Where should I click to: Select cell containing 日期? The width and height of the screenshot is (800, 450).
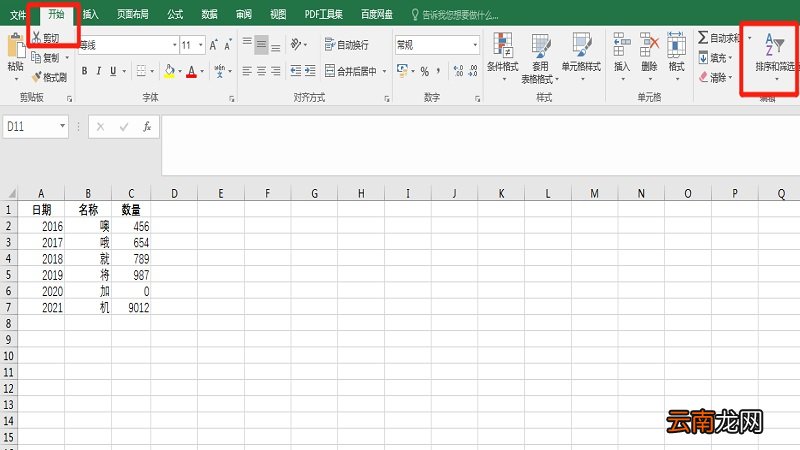point(41,210)
